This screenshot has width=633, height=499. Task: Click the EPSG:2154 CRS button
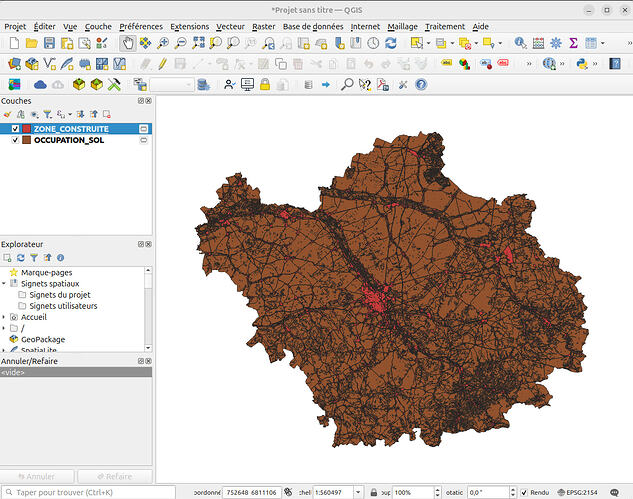[x=577, y=492]
